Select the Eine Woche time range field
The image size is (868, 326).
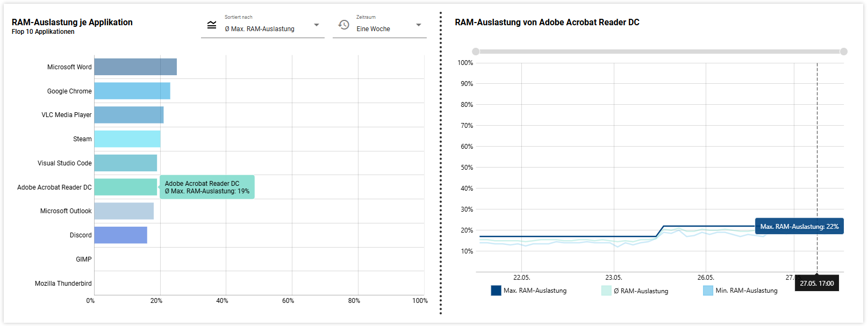coord(374,29)
